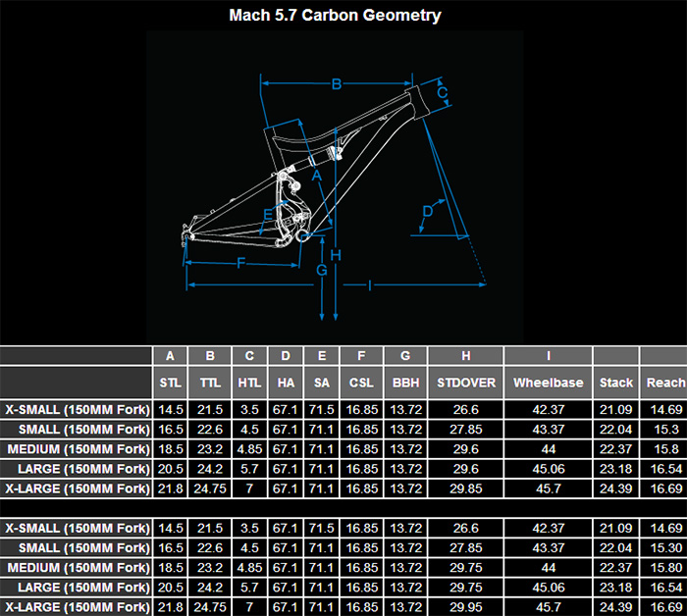The height and width of the screenshot is (616, 687).
Task: Click the TTL column header
Action: [210, 383]
